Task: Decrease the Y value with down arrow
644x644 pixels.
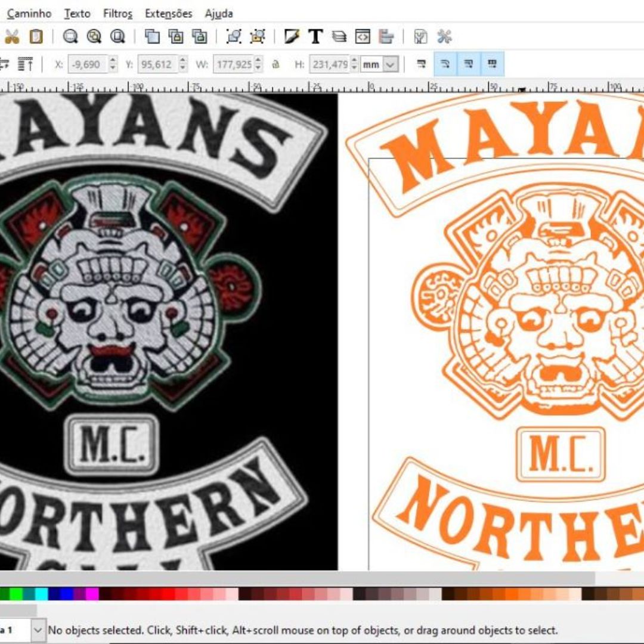Action: click(x=183, y=69)
